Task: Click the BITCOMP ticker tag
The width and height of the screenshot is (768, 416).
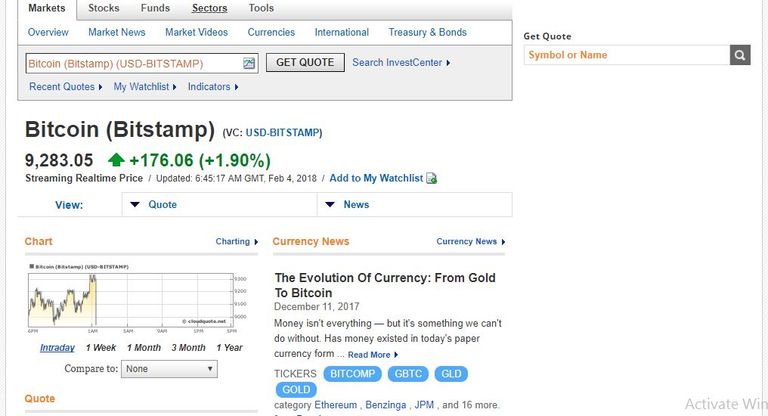Action: 355,374
